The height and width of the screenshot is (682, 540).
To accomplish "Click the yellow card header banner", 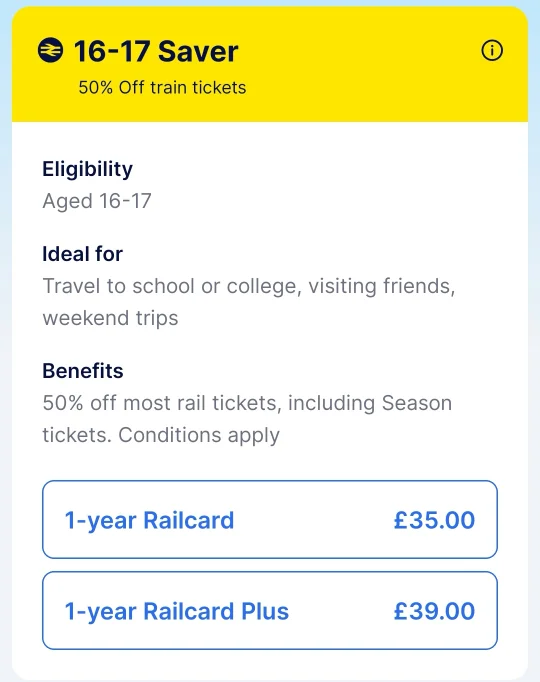I will [270, 64].
